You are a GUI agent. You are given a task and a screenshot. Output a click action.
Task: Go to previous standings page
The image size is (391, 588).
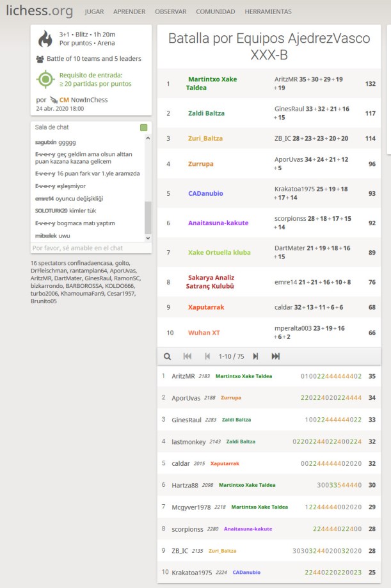click(207, 356)
